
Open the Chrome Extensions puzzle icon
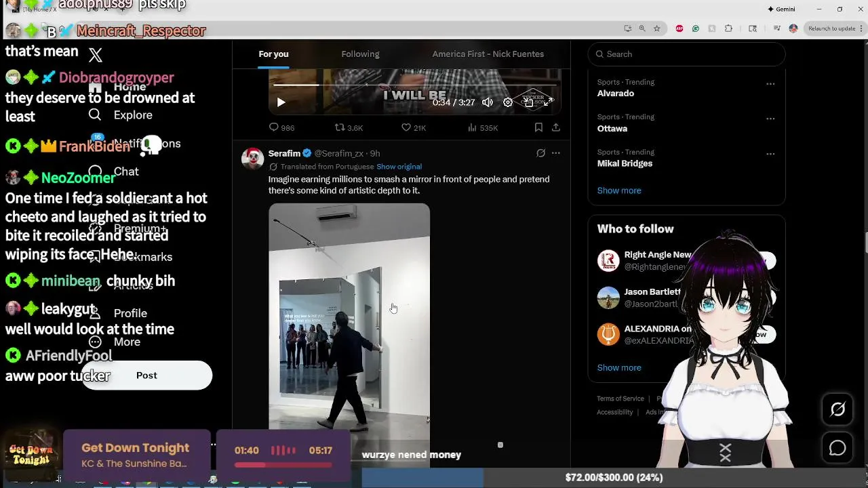[x=728, y=28]
